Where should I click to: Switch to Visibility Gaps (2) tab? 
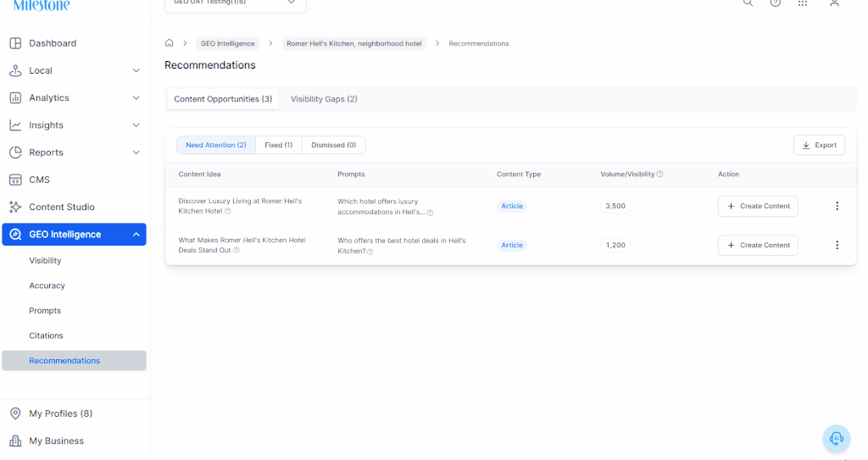[324, 99]
